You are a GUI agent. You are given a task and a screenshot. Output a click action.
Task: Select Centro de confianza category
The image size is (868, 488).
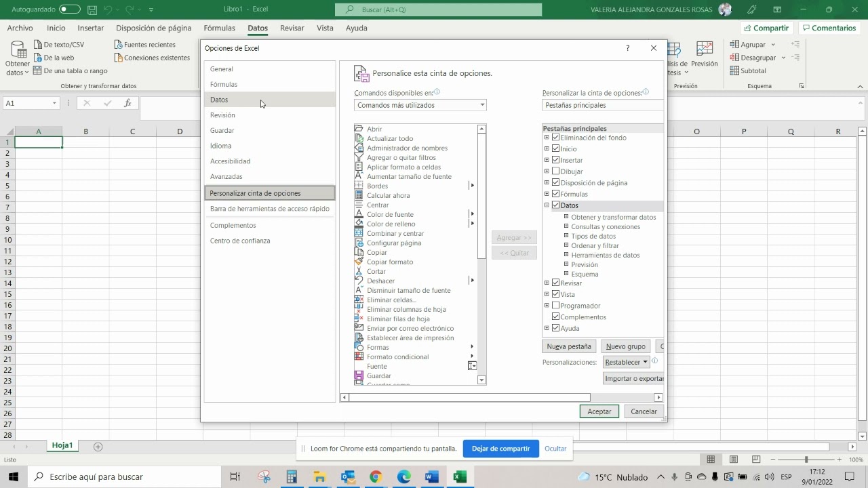click(270, 241)
